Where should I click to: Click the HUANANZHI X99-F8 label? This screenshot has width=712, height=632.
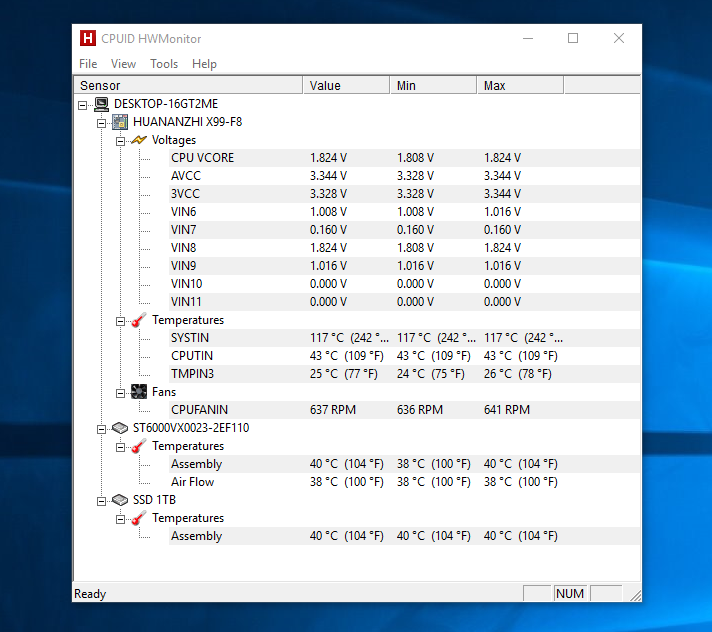click(188, 122)
